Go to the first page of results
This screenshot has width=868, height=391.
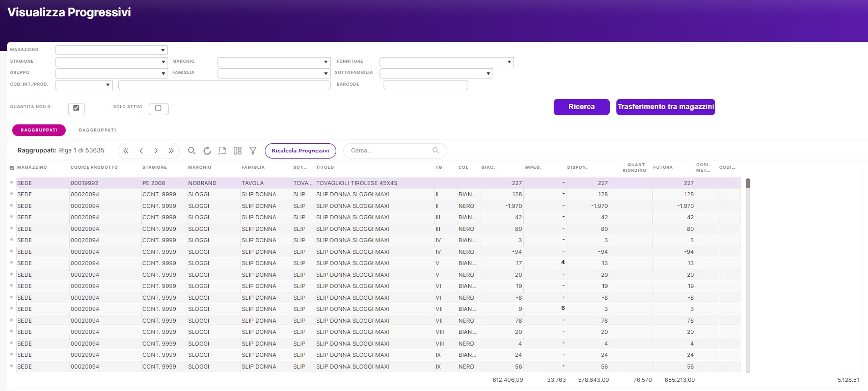click(126, 151)
